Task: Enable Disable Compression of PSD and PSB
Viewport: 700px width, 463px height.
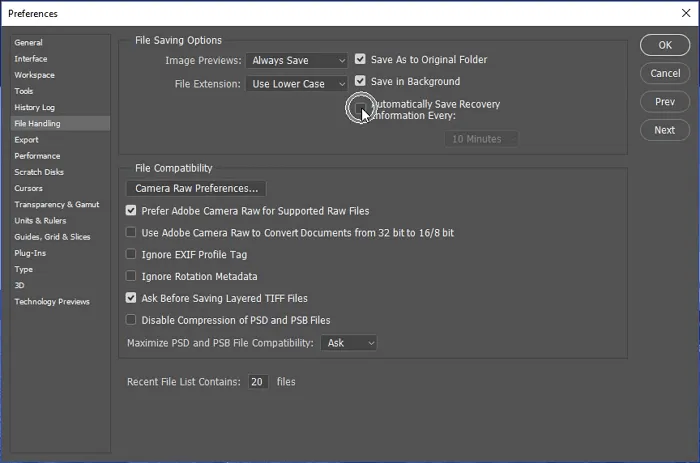Action: (131, 320)
